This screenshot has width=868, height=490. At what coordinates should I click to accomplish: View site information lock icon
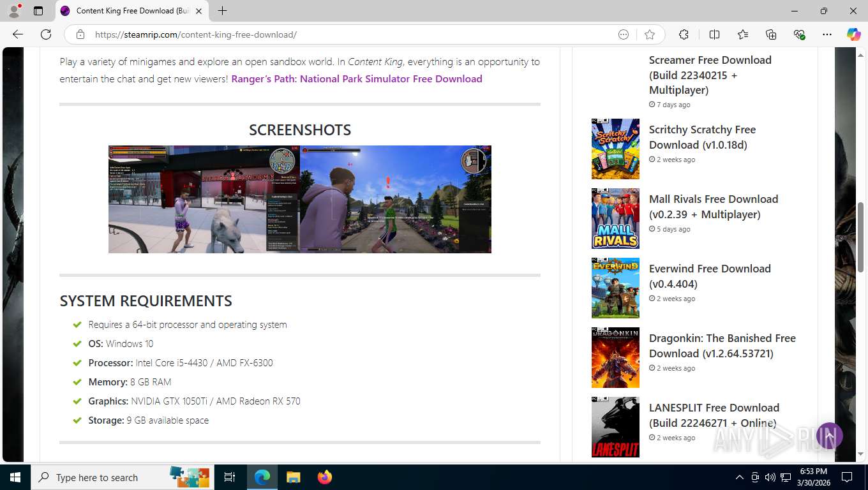pos(80,34)
